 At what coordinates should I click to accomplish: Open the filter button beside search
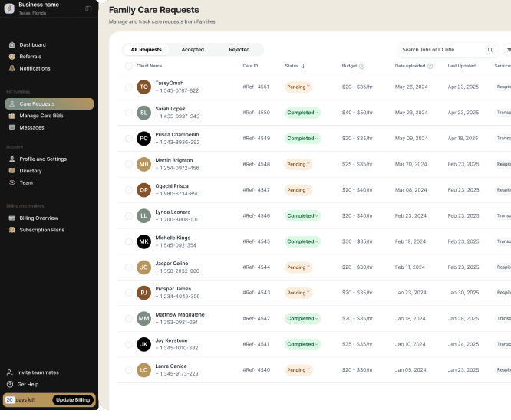[x=508, y=50]
